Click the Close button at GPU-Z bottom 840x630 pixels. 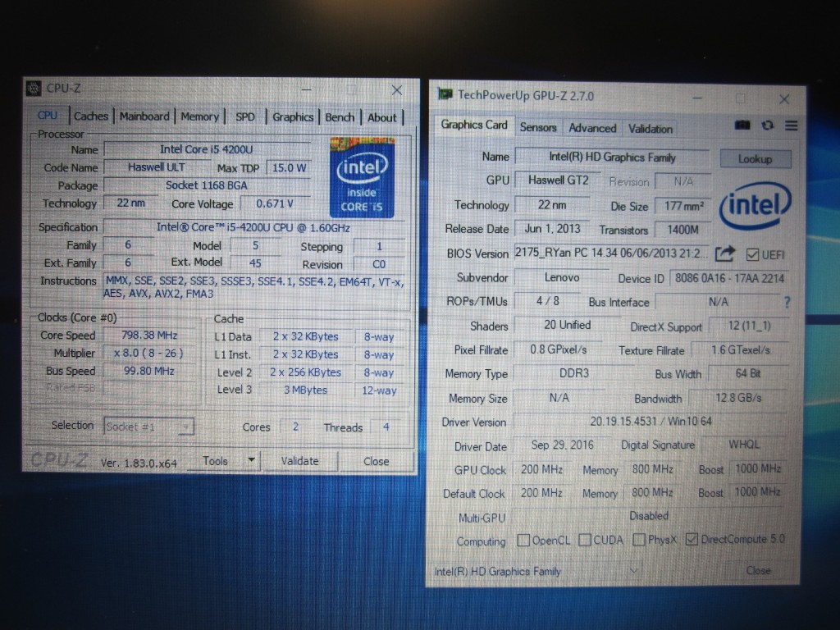pyautogui.click(x=759, y=571)
